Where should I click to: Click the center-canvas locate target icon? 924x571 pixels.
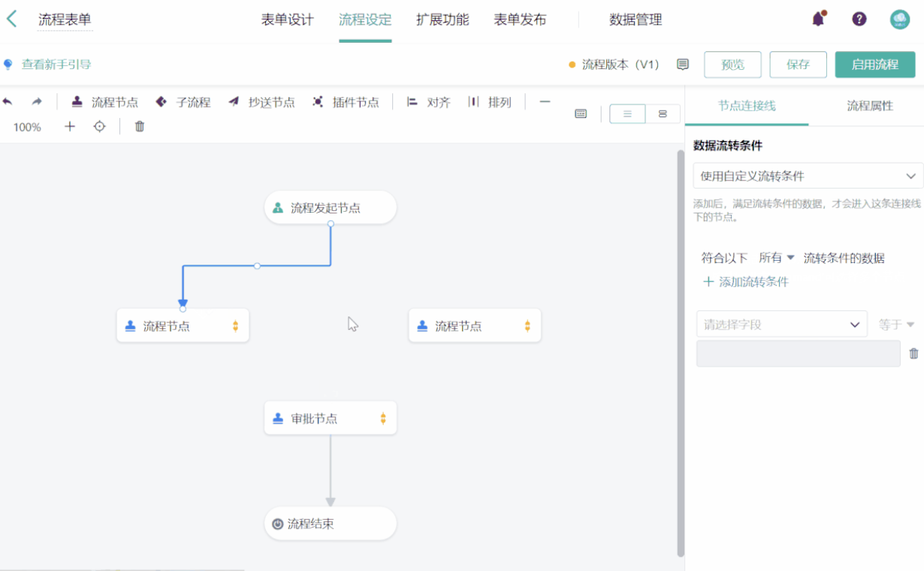(99, 126)
